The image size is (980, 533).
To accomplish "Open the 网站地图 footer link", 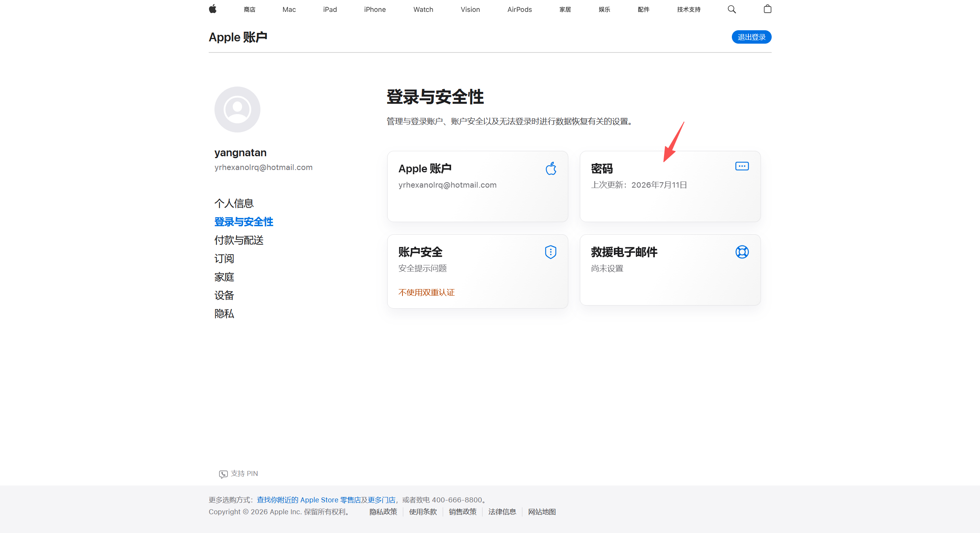I will point(542,512).
